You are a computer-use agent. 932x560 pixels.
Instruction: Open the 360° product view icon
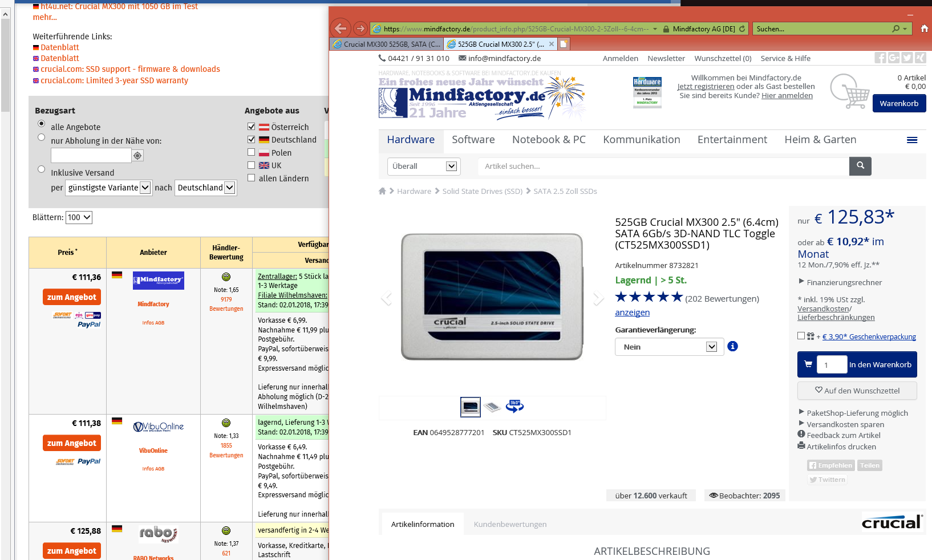pos(514,407)
